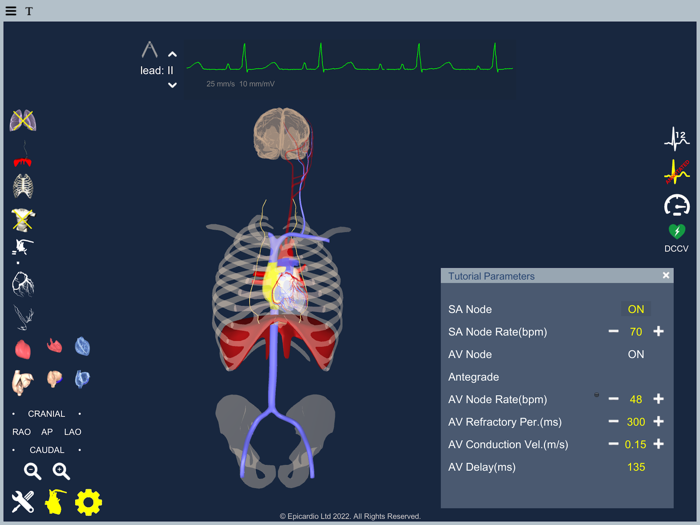Image resolution: width=700 pixels, height=525 pixels.
Task: Open the speedometer simulation speed control
Action: tap(677, 205)
